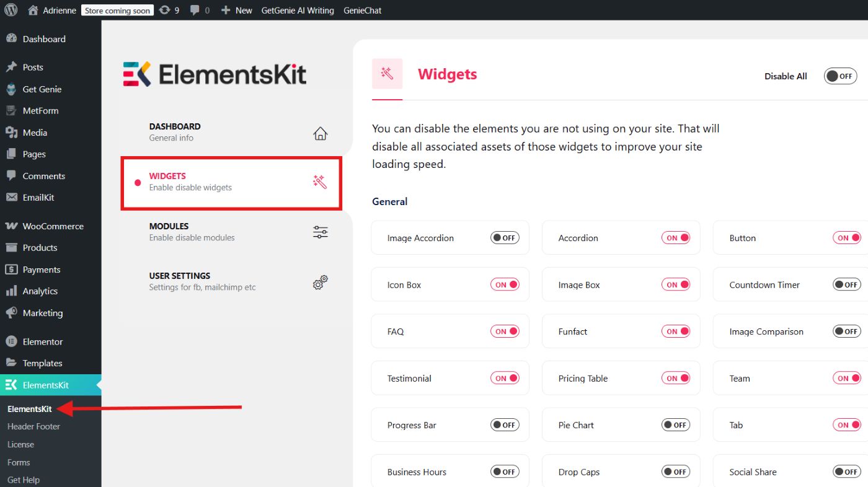Image resolution: width=868 pixels, height=487 pixels.
Task: Click the magic wand icon in the Widgets row
Action: (319, 182)
